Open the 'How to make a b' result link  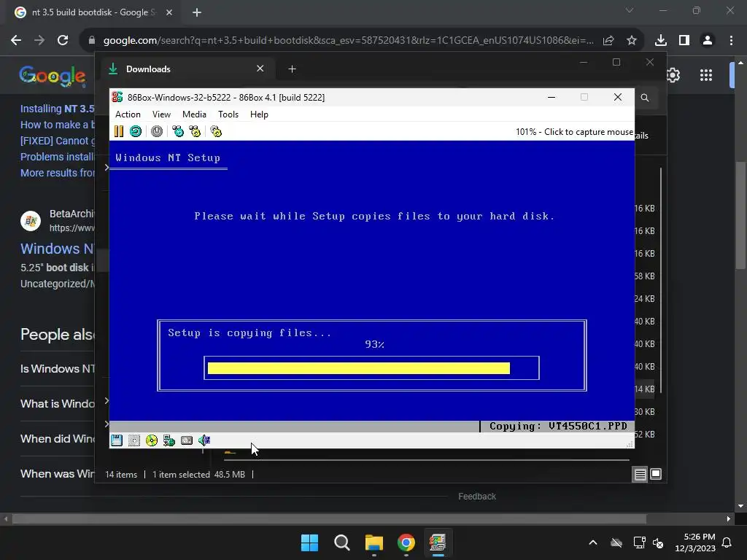[57, 125]
